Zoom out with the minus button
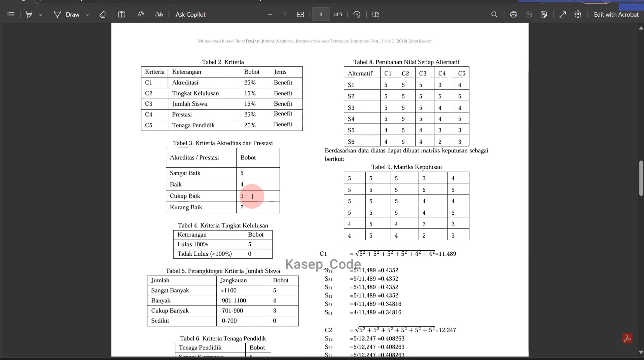 [x=270, y=14]
